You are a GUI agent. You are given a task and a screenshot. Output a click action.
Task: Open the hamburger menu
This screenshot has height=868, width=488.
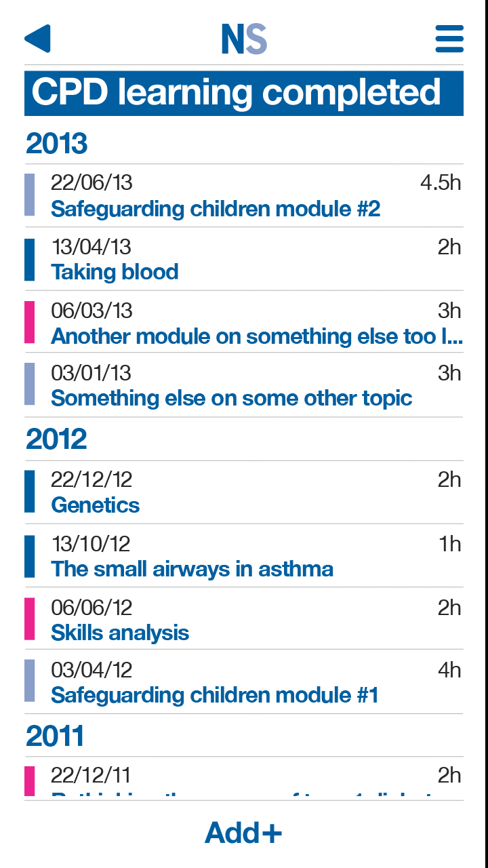449,39
